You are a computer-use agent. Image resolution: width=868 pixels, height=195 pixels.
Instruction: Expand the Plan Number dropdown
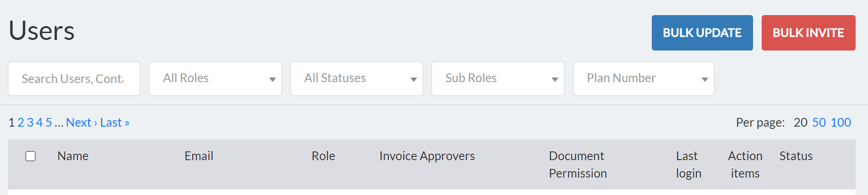point(643,79)
